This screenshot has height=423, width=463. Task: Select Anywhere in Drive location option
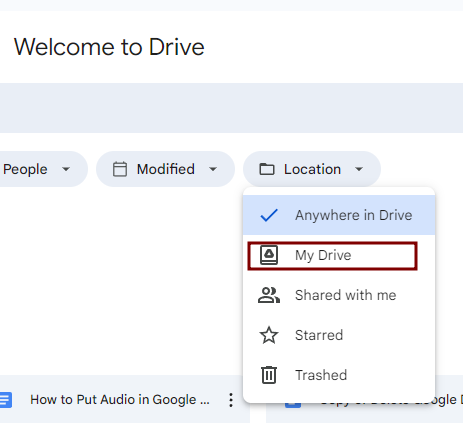tap(339, 215)
